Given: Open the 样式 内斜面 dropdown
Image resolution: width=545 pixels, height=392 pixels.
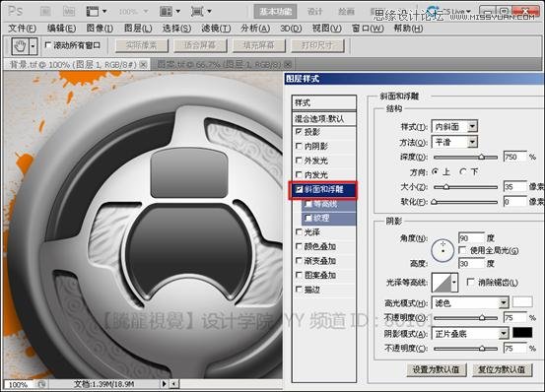Looking at the screenshot, I should tap(454, 127).
